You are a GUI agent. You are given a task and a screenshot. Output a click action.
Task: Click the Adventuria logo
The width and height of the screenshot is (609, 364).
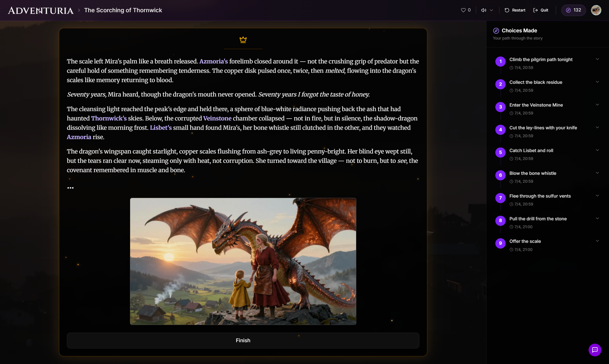click(x=41, y=10)
